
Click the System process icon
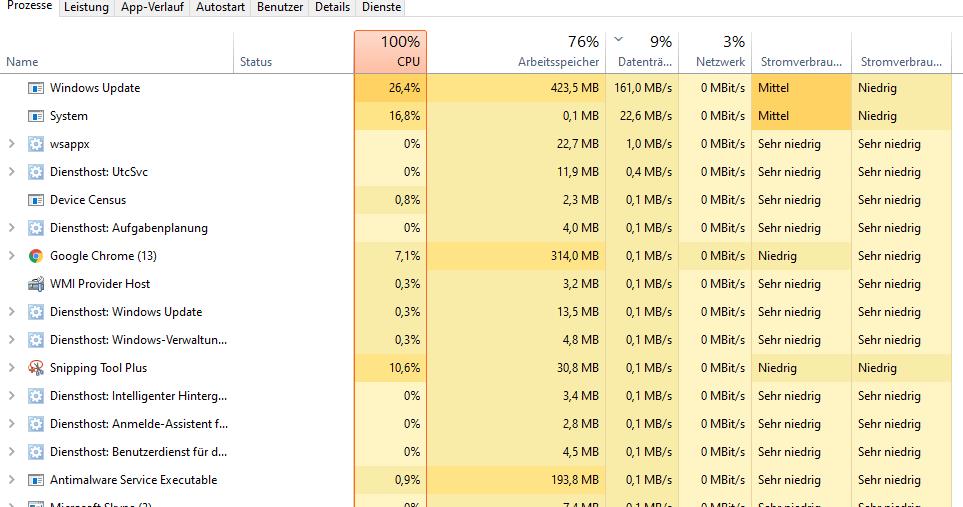[x=36, y=116]
